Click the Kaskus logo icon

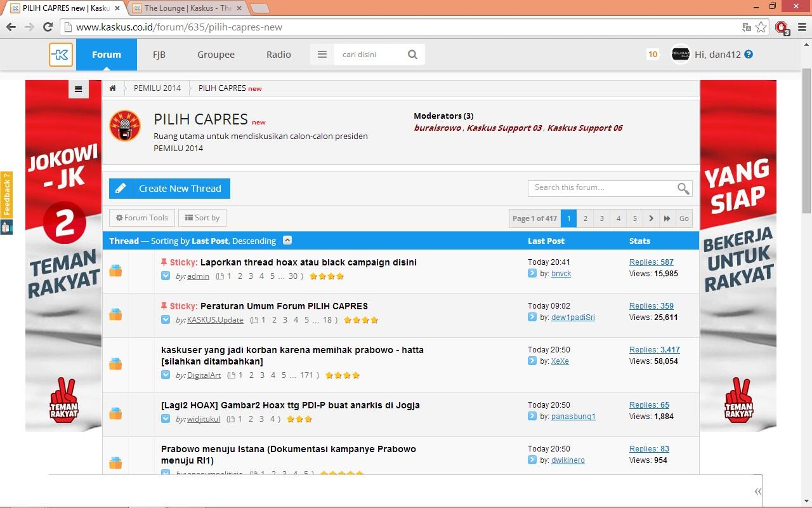click(x=61, y=55)
